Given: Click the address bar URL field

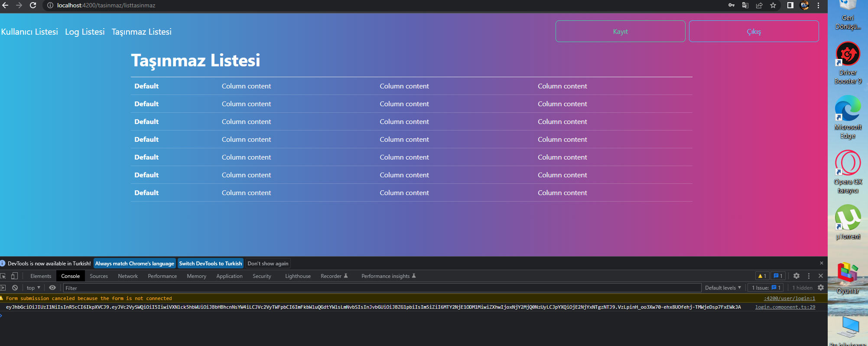Looking at the screenshot, I should [x=381, y=5].
